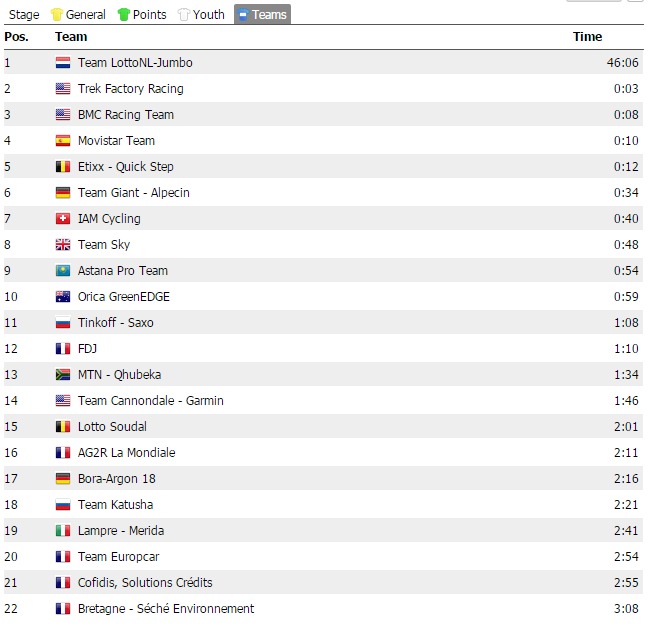Select the IAM Cycling team name
The width and height of the screenshot is (648, 629).
coord(109,219)
